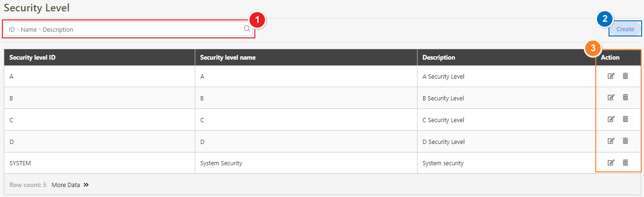Delete security level A row
644x197 pixels.
[x=625, y=76]
